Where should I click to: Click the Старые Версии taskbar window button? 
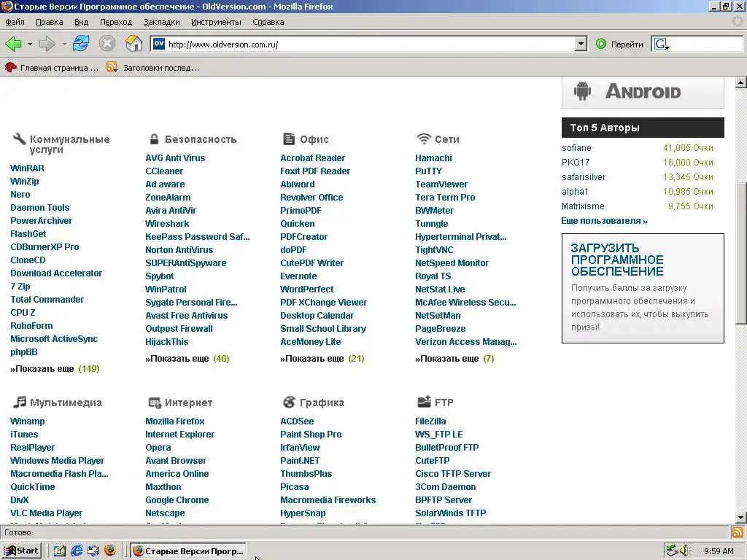[189, 551]
